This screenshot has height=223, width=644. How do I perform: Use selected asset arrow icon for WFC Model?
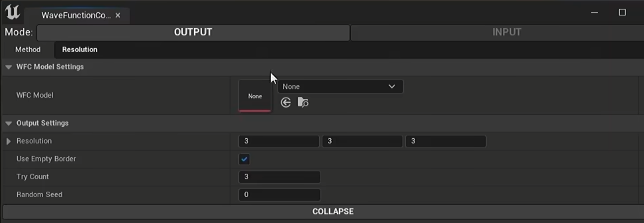click(286, 102)
